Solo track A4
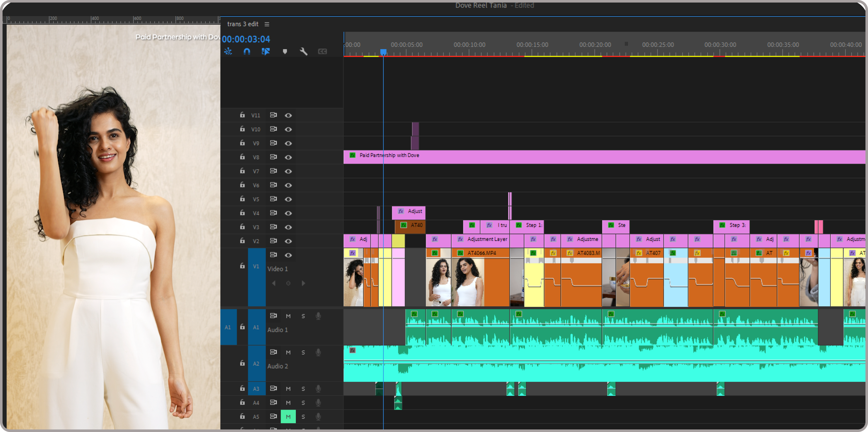868x432 pixels. [303, 402]
